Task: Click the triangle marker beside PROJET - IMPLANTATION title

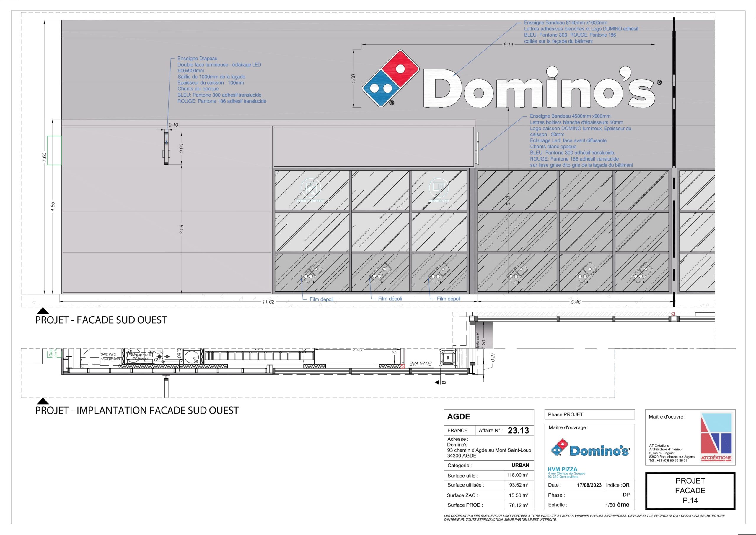Action: click(x=43, y=401)
